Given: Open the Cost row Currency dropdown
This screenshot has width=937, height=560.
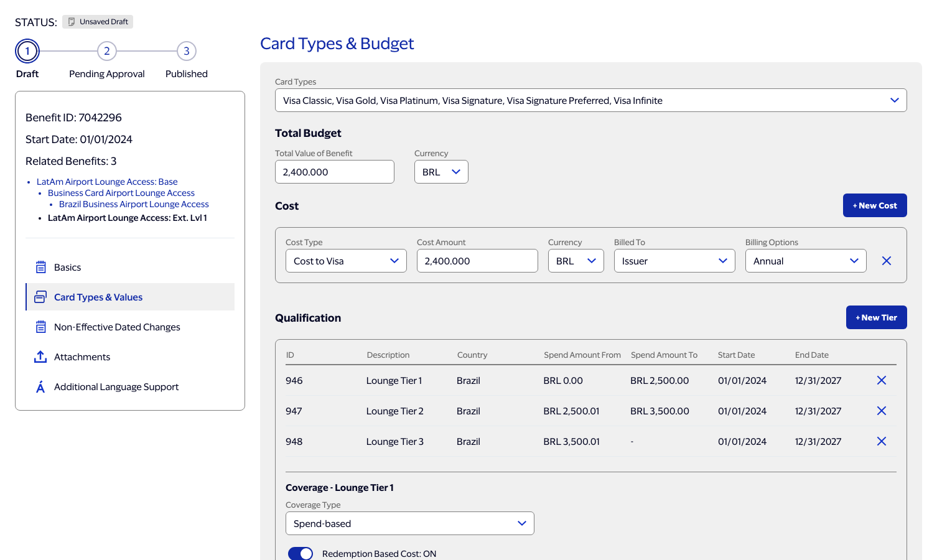Looking at the screenshot, I should [576, 261].
